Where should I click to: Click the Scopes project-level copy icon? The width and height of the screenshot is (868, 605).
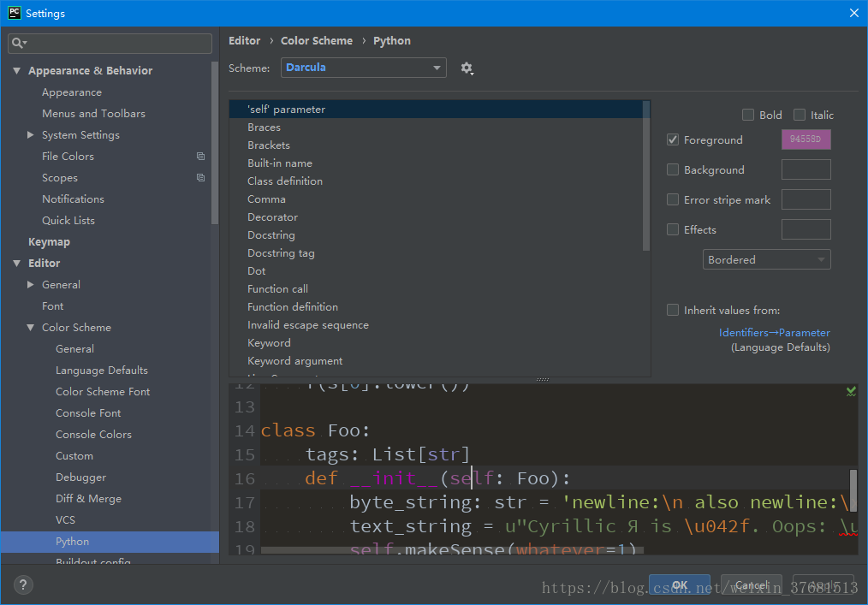point(200,178)
